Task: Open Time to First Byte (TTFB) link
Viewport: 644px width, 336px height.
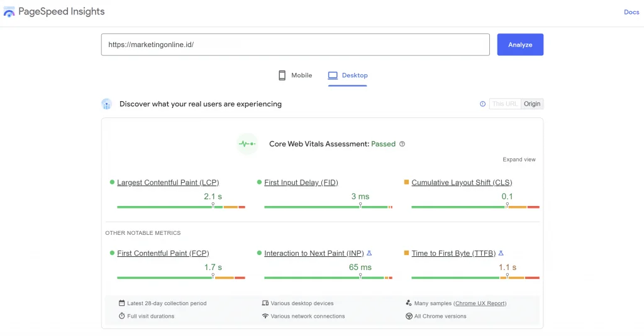Action: click(453, 253)
